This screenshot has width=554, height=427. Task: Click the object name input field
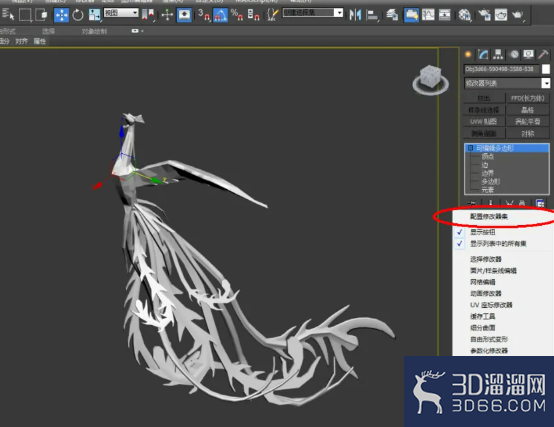[x=502, y=69]
